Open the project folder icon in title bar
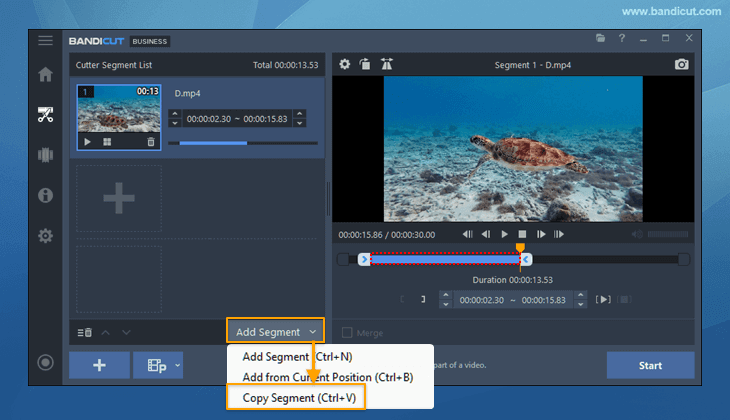 click(x=601, y=38)
